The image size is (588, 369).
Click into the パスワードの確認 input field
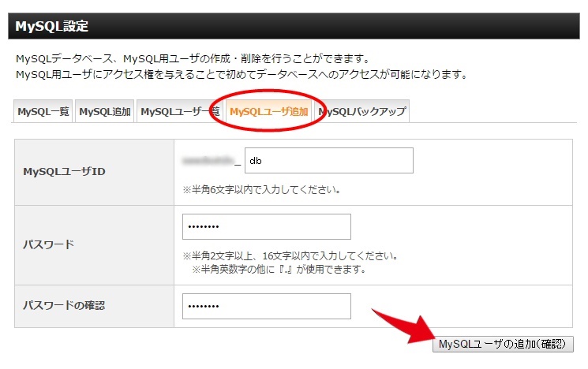[267, 307]
